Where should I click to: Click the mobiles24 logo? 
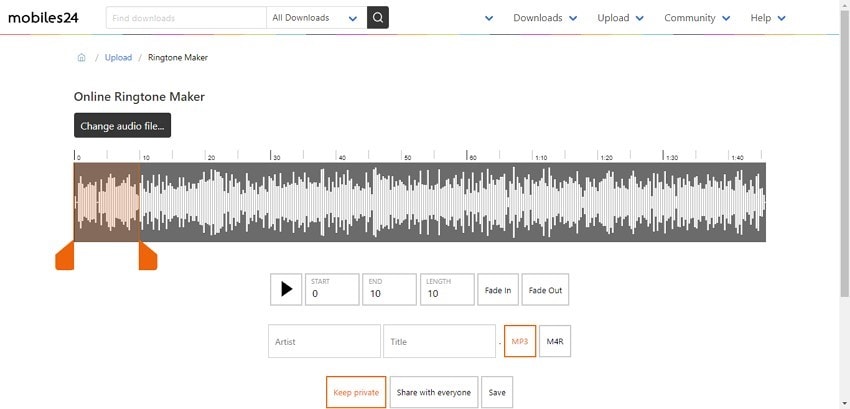[x=43, y=18]
